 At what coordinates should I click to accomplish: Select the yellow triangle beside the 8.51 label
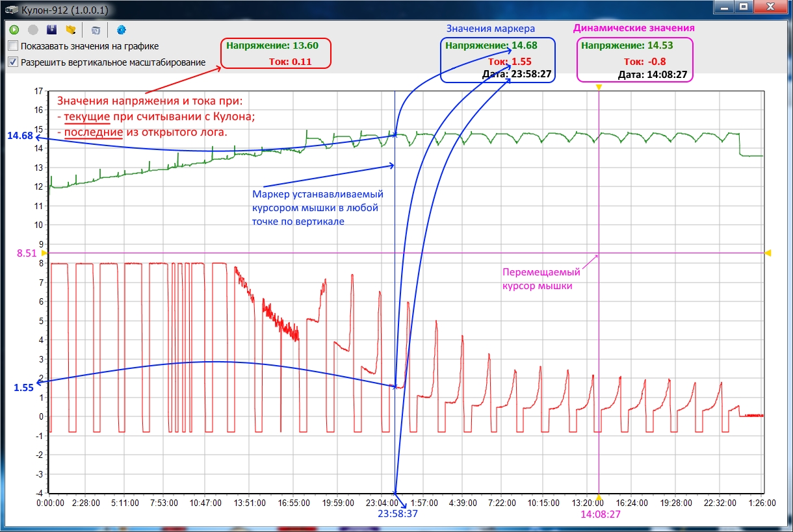(x=45, y=253)
